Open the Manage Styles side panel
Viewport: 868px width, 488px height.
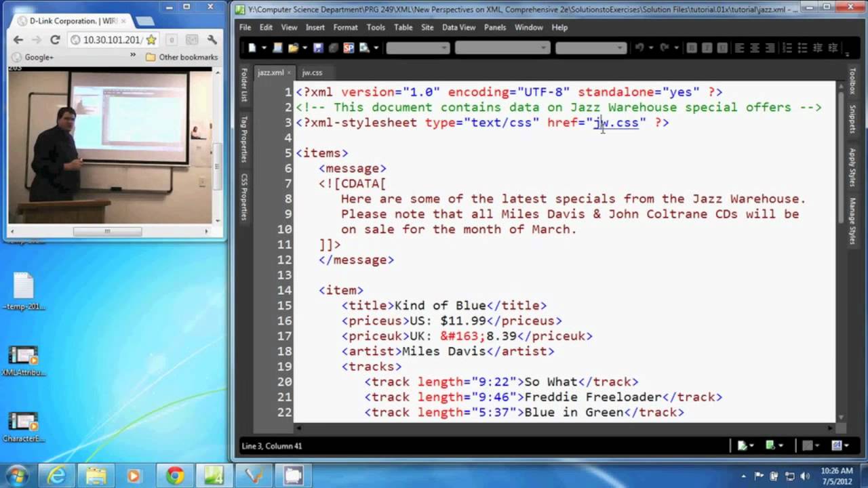(x=853, y=221)
